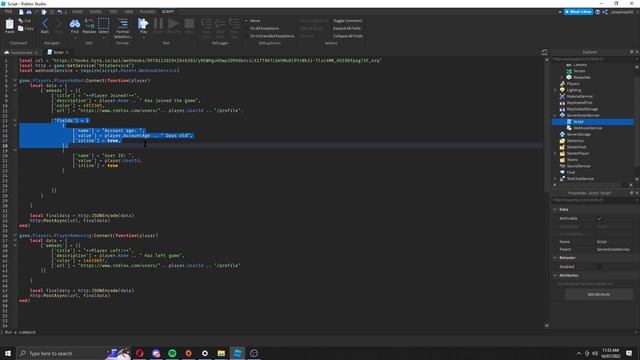Switch to the PLUGINS ribbon tab
This screenshot has height=360, width=640.
point(147,12)
